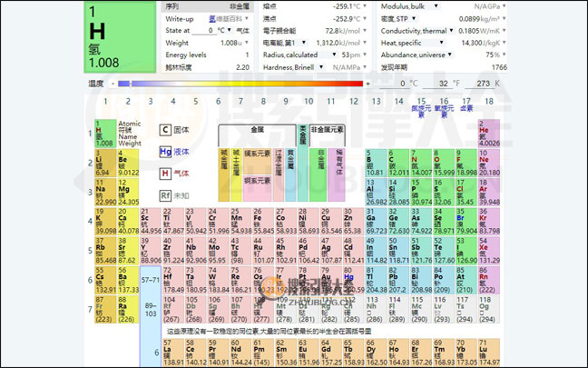Click the period 4 row number
588x368 pixels.
[x=90, y=221]
